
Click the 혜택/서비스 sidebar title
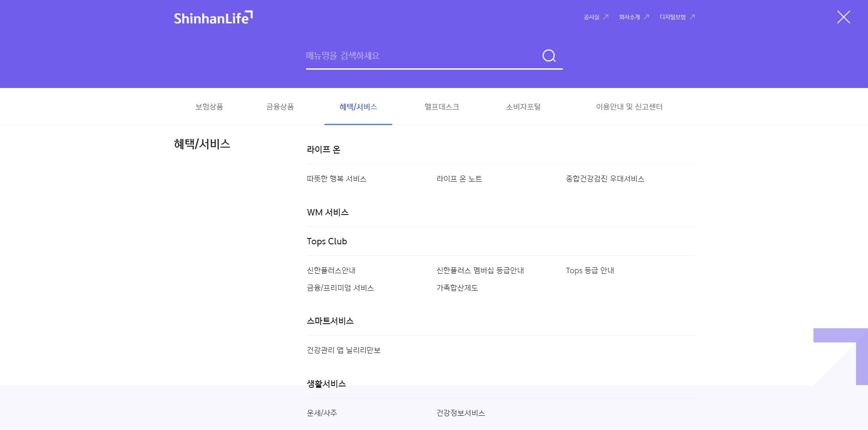tap(202, 144)
